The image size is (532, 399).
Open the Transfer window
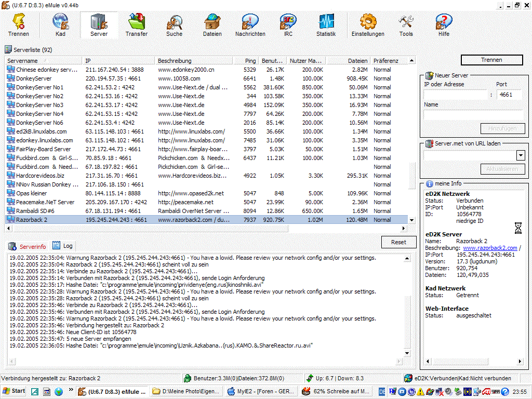click(137, 25)
